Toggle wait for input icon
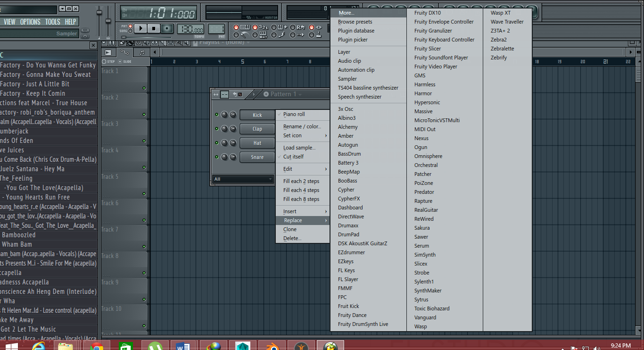644x350 pixels. [263, 35]
